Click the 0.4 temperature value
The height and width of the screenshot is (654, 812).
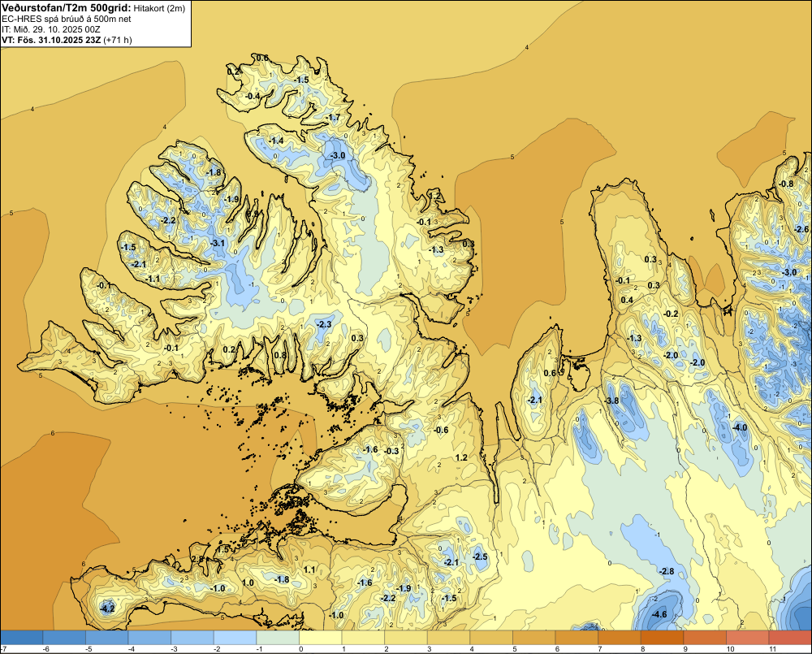(x=627, y=300)
